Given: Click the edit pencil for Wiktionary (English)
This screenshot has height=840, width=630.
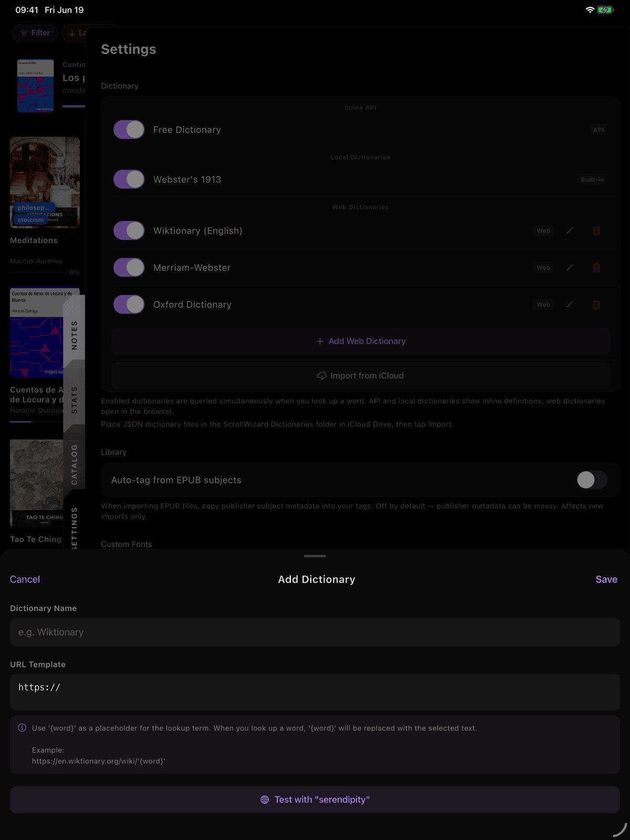Looking at the screenshot, I should coord(570,230).
